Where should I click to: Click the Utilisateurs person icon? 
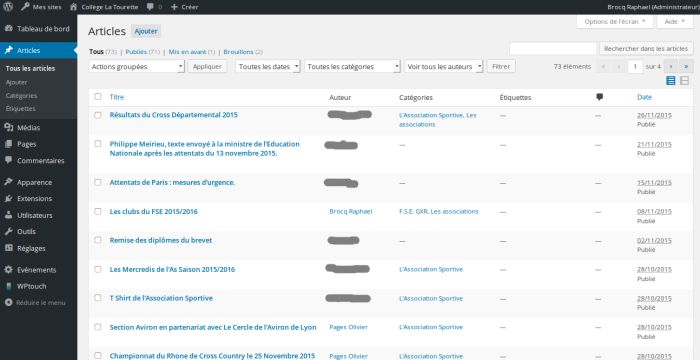click(x=8, y=215)
